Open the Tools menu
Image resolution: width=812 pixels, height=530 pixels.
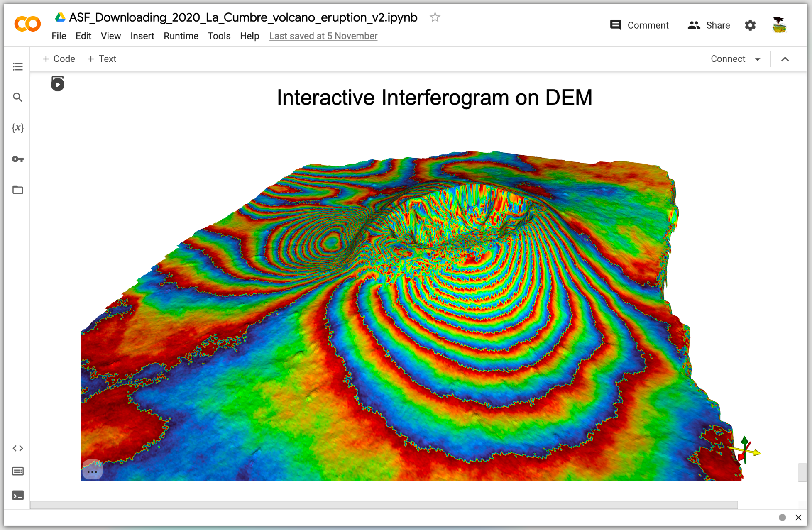point(219,36)
